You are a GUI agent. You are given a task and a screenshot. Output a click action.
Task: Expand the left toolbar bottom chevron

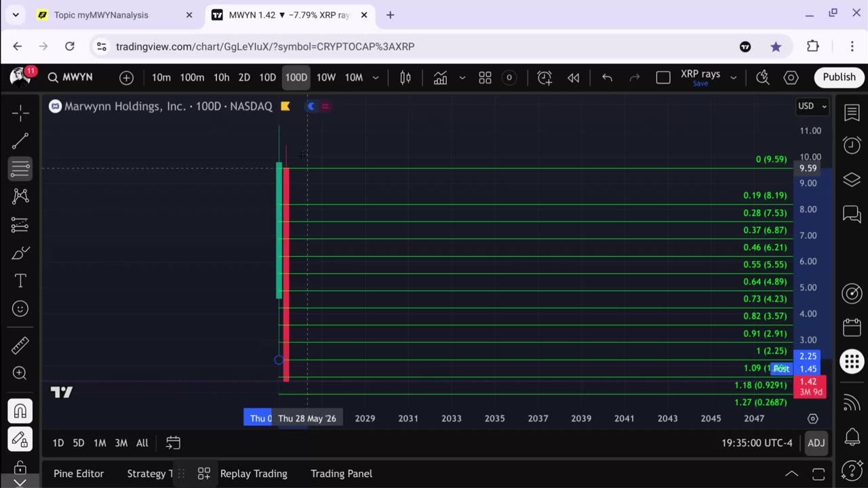pos(20,483)
